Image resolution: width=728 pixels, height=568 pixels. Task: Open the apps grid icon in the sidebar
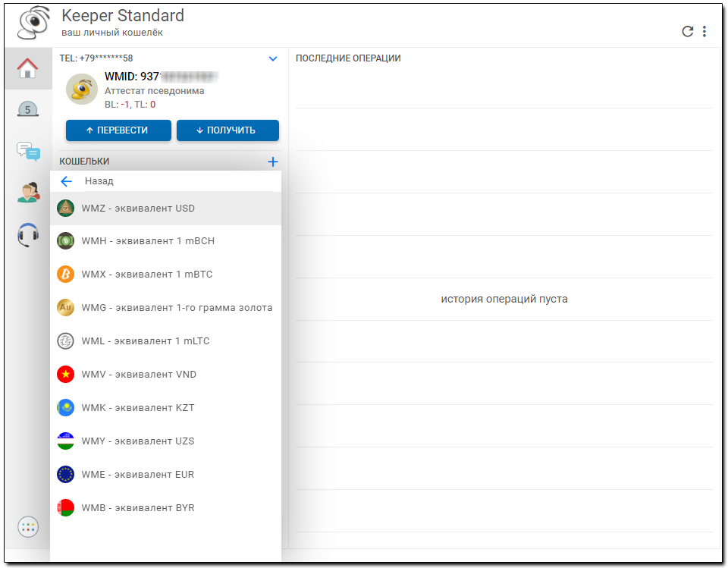(28, 526)
